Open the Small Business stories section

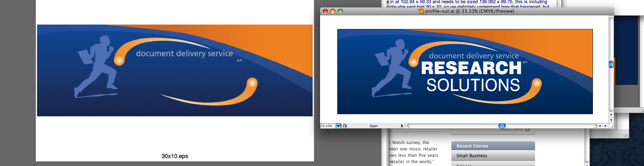tap(493, 156)
